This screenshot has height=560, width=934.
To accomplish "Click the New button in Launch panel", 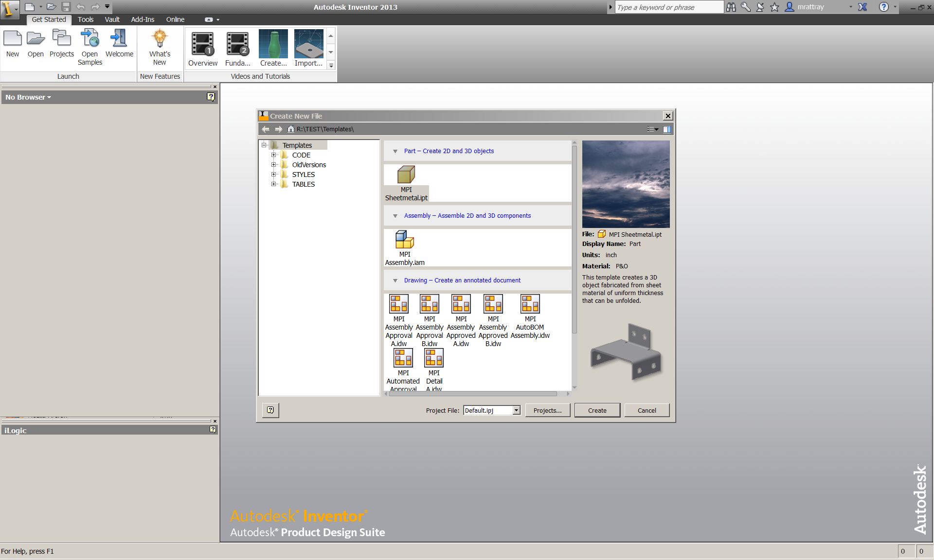I will [x=13, y=43].
